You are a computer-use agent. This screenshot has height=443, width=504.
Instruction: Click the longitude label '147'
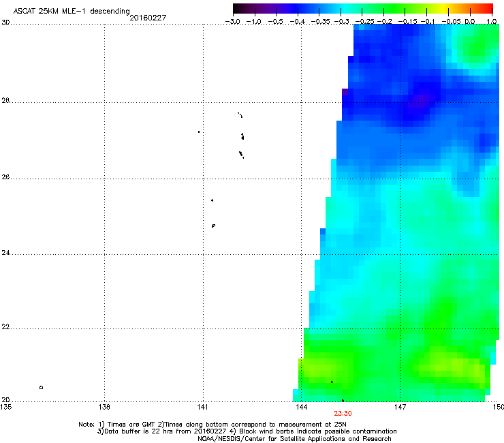point(400,407)
